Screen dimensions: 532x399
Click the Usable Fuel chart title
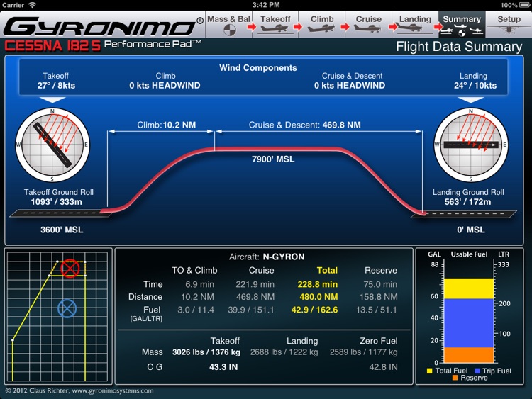coord(469,254)
